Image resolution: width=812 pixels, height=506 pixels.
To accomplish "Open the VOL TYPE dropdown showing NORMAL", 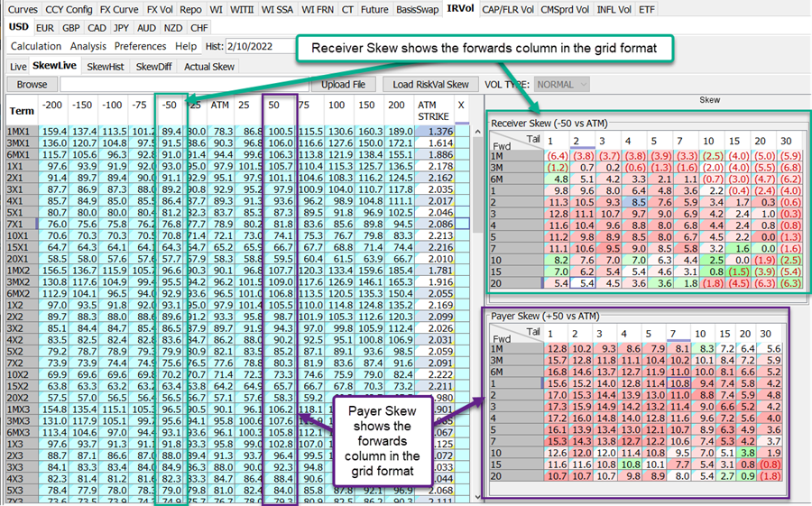I will pyautogui.click(x=561, y=85).
